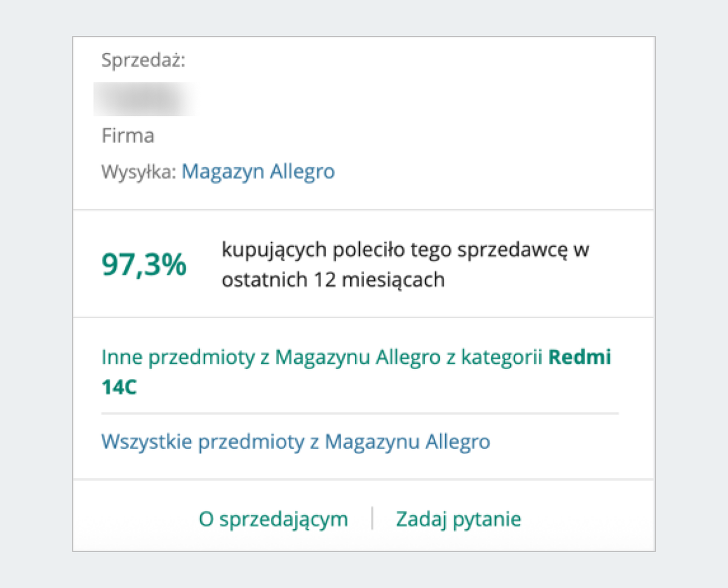728x588 pixels.
Task: Select the Firma label
Action: [127, 135]
